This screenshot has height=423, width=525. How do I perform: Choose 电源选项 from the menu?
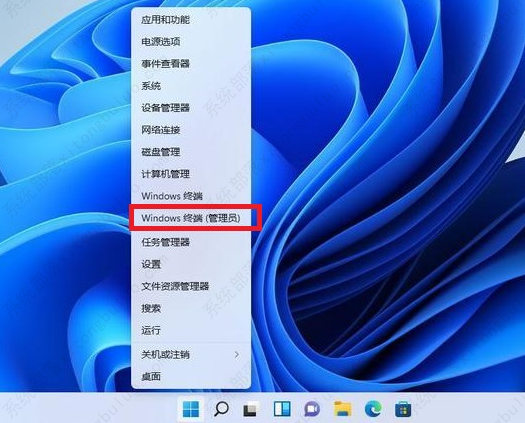(x=191, y=42)
